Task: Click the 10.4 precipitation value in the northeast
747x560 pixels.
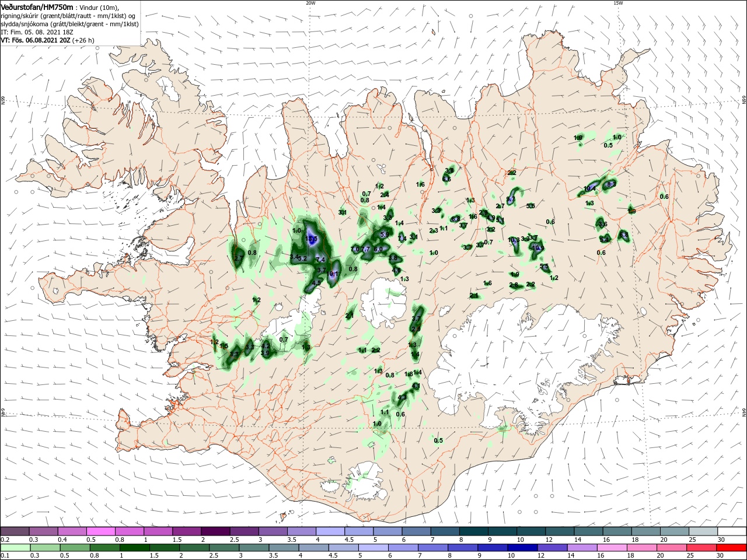Action: pos(589,188)
